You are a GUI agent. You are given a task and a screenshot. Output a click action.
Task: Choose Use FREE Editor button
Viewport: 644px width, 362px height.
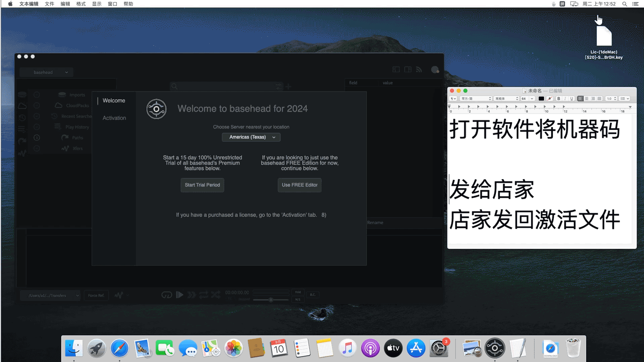[299, 185]
